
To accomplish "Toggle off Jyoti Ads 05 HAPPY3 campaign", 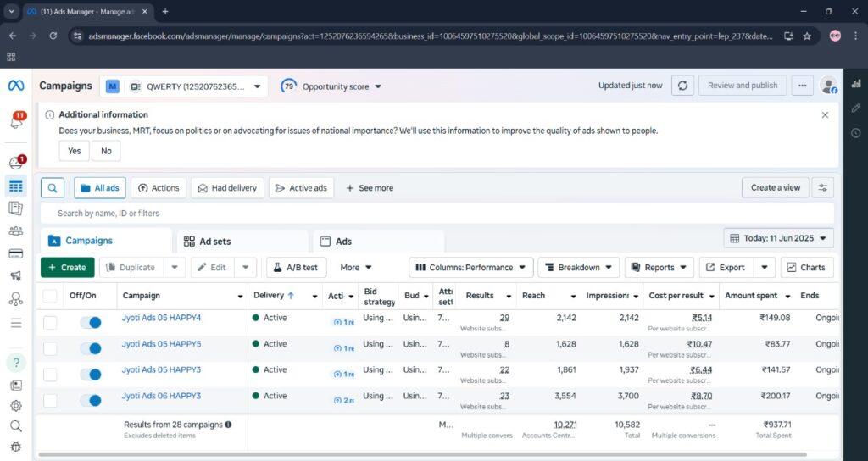I will pyautogui.click(x=91, y=374).
